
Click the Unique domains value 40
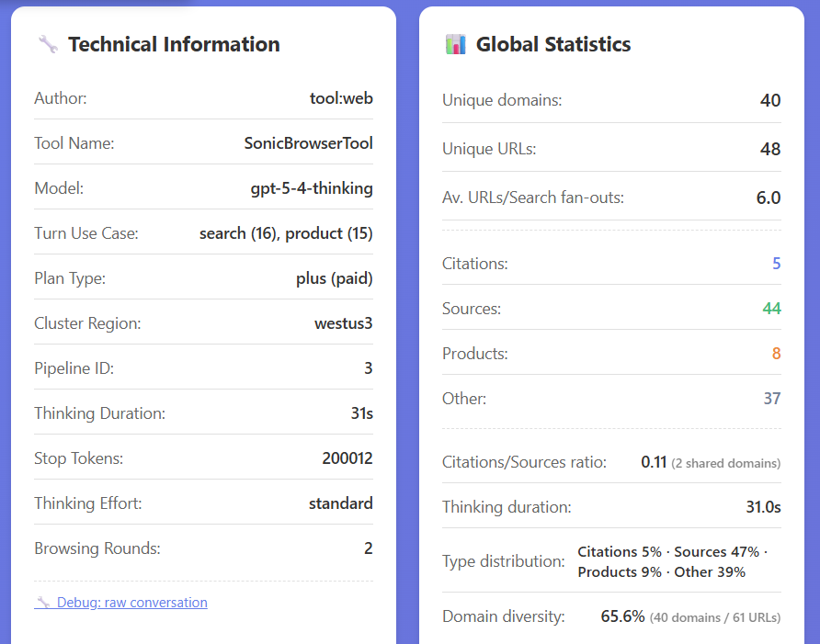click(769, 100)
